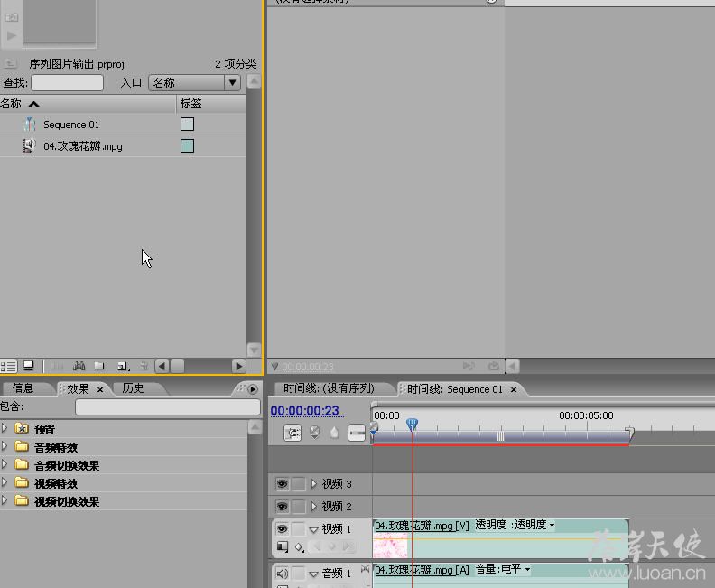Toggle track lock box on 视频 3
The image size is (715, 588).
click(298, 483)
